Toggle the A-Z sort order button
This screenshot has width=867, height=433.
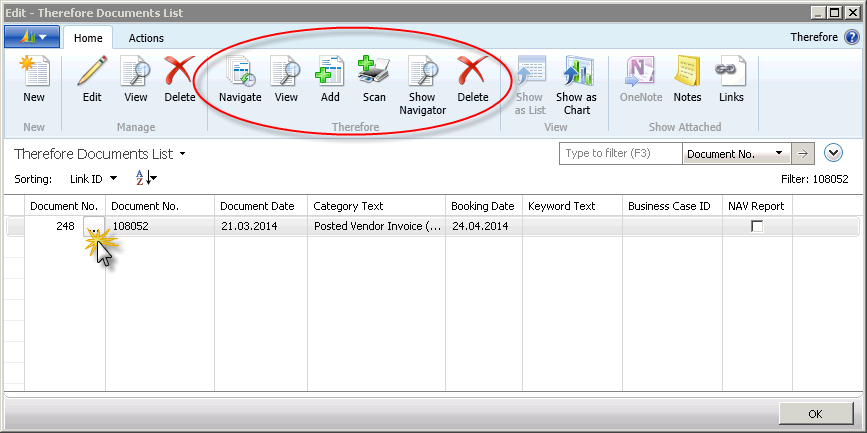(x=145, y=178)
